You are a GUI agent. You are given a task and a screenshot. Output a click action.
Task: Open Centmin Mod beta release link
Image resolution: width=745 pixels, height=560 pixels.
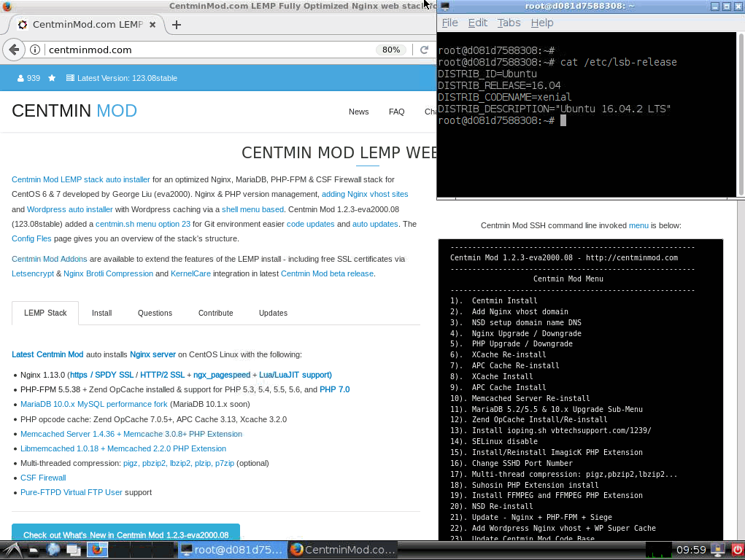pos(328,274)
